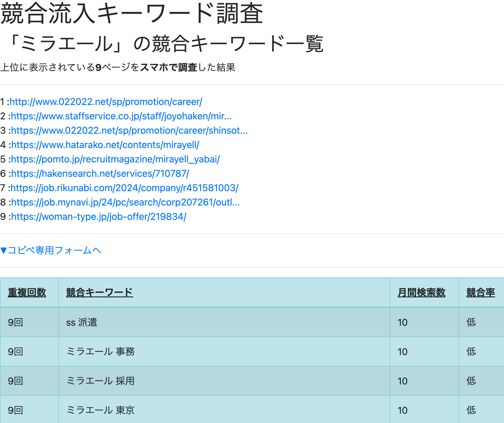Click search volume 10 in ミラエール 採用 row
504x423 pixels.
click(424, 381)
